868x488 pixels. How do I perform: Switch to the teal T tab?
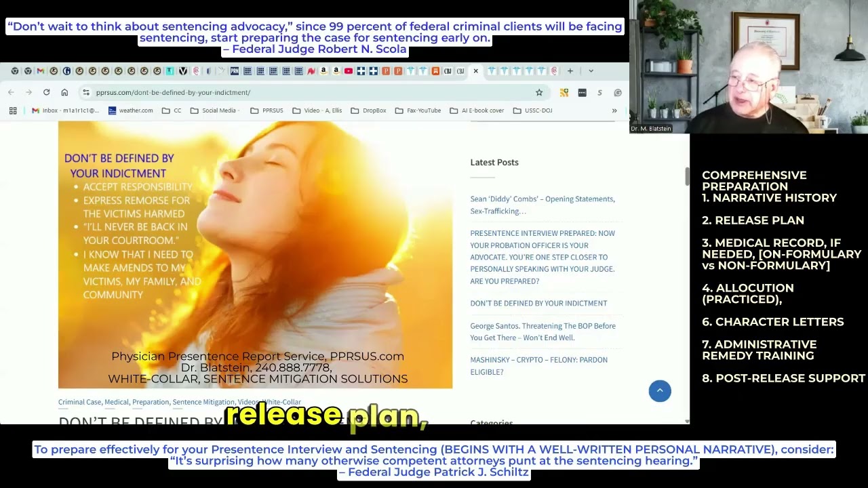coord(170,70)
